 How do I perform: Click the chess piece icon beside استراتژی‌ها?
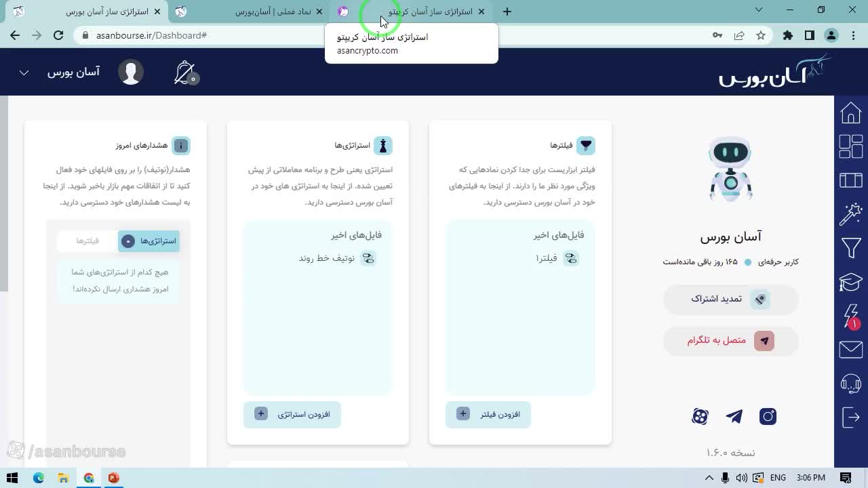click(383, 145)
